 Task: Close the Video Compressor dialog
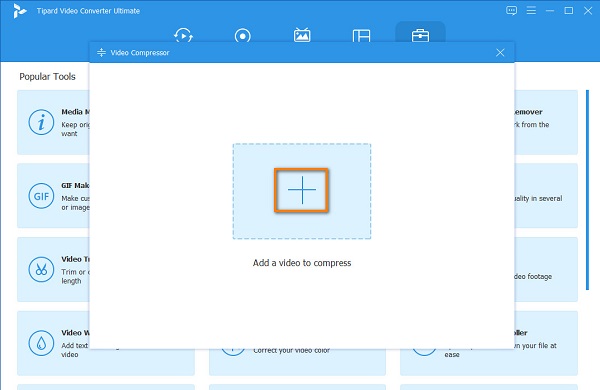tap(500, 53)
